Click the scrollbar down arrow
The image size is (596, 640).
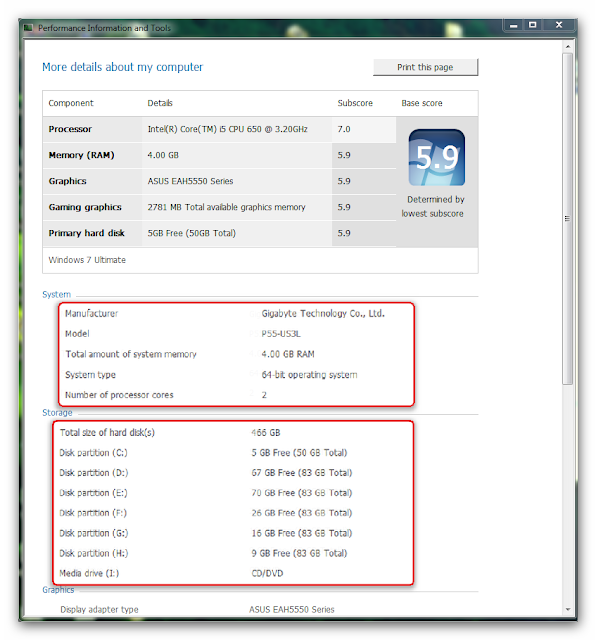pos(567,609)
